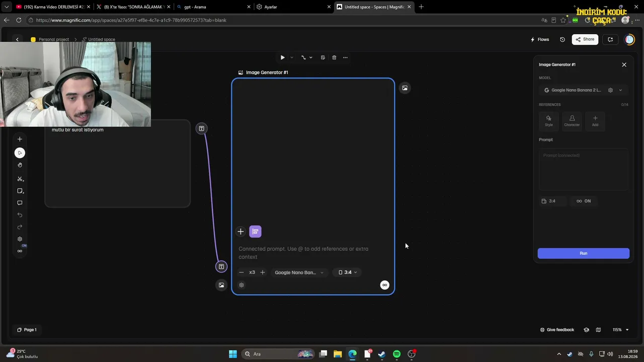Open the node's three-dot more menu
Image resolution: width=644 pixels, height=362 pixels.
[345, 57]
